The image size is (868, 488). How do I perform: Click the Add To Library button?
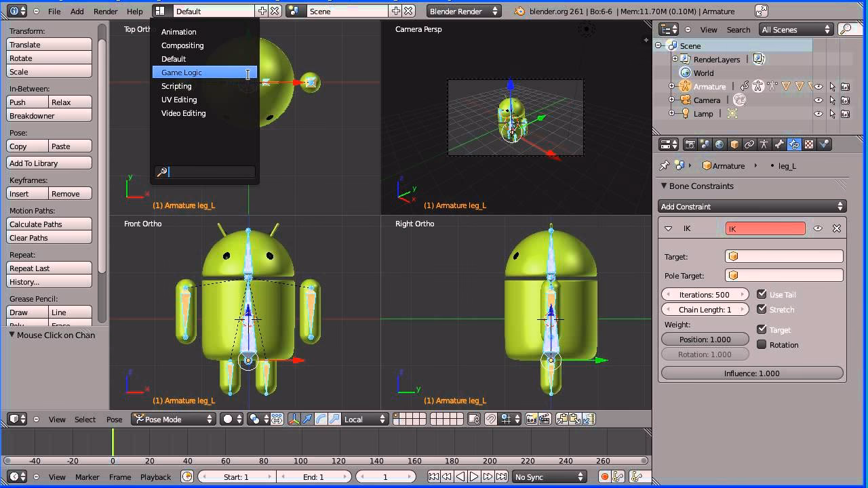pyautogui.click(x=49, y=163)
